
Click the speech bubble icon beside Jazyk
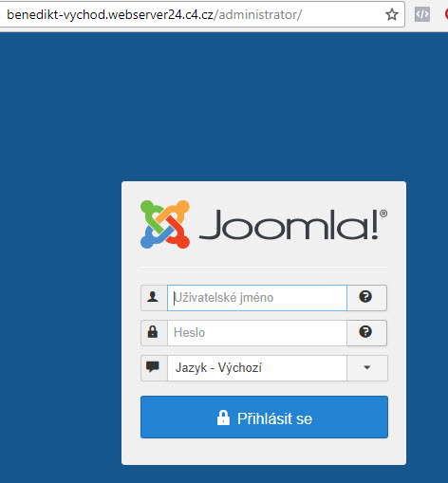pyautogui.click(x=153, y=367)
